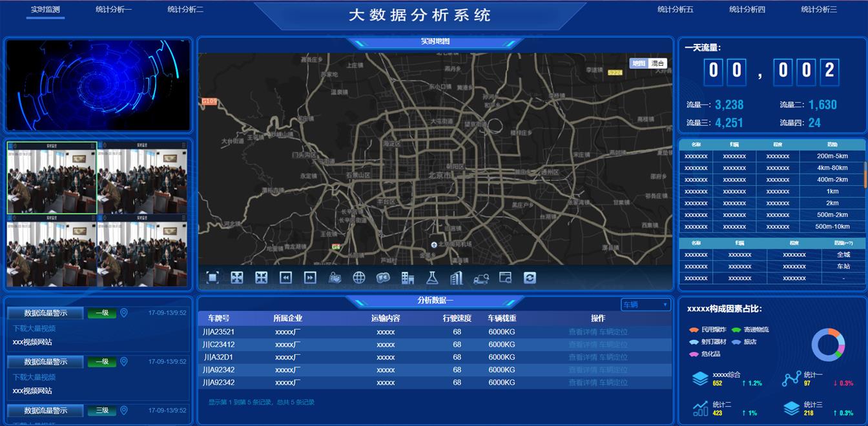868x426 pixels.
Task: Click the chemistry flask icon in map toolbar
Action: (x=432, y=278)
